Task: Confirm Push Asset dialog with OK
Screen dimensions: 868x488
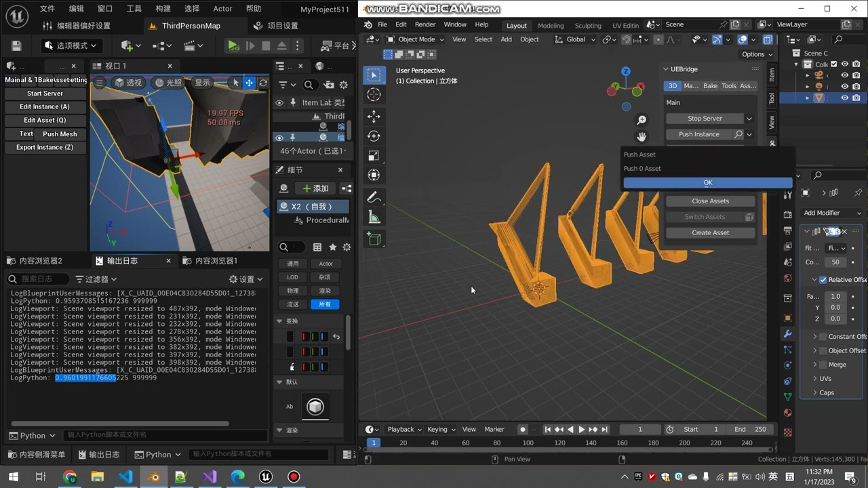Action: 708,182
